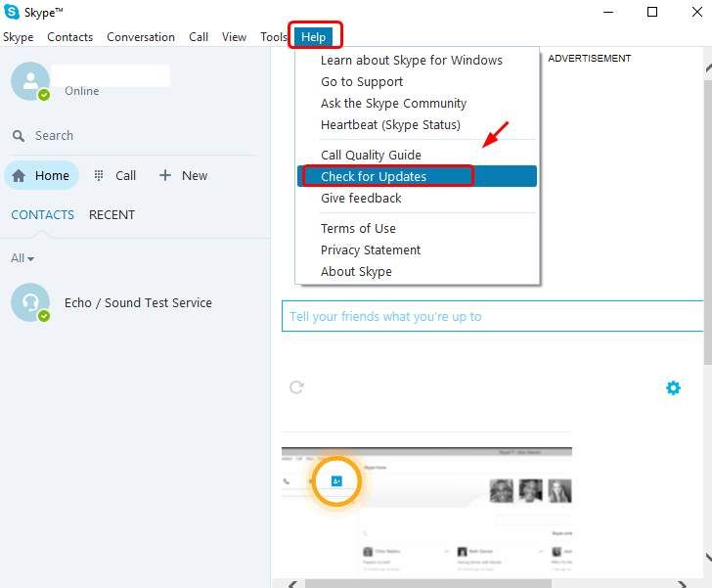
Task: Click Go to Support option
Action: (362, 82)
